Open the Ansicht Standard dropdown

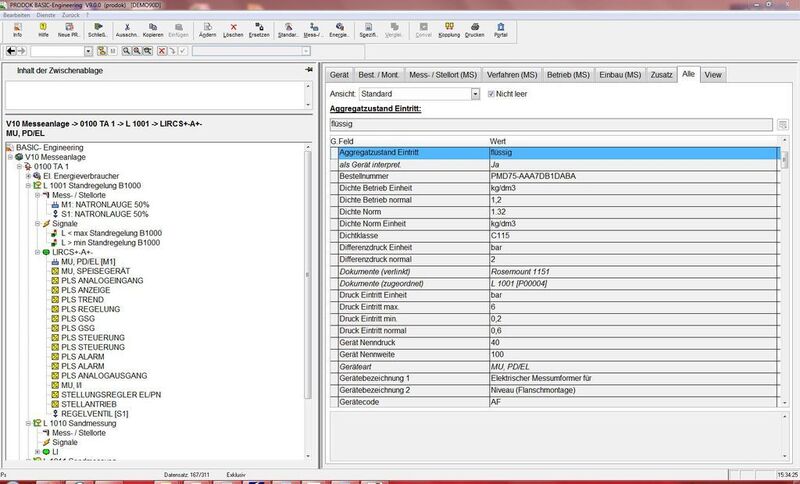[x=475, y=94]
